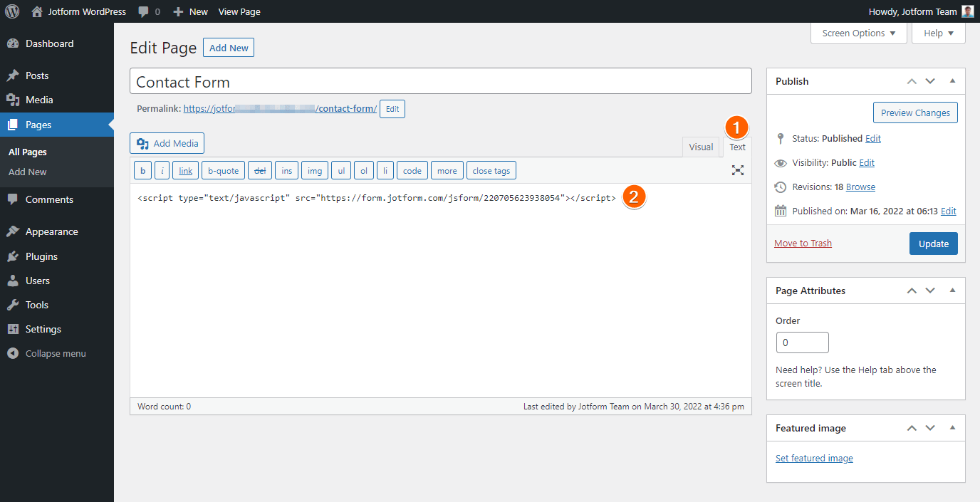Click the b-quote quicktag button
The width and height of the screenshot is (980, 502).
[224, 171]
